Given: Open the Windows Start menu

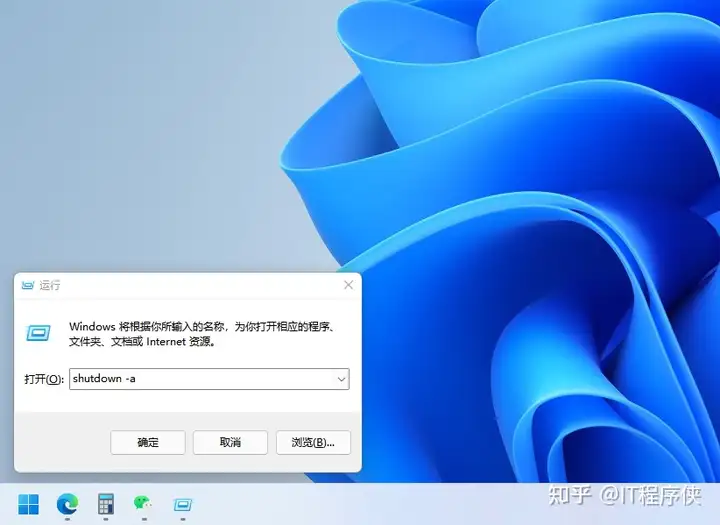Looking at the screenshot, I should click(x=28, y=504).
